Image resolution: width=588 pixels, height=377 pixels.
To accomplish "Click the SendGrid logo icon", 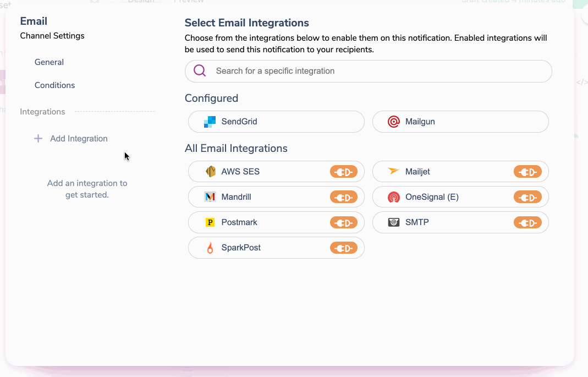I will tap(210, 122).
